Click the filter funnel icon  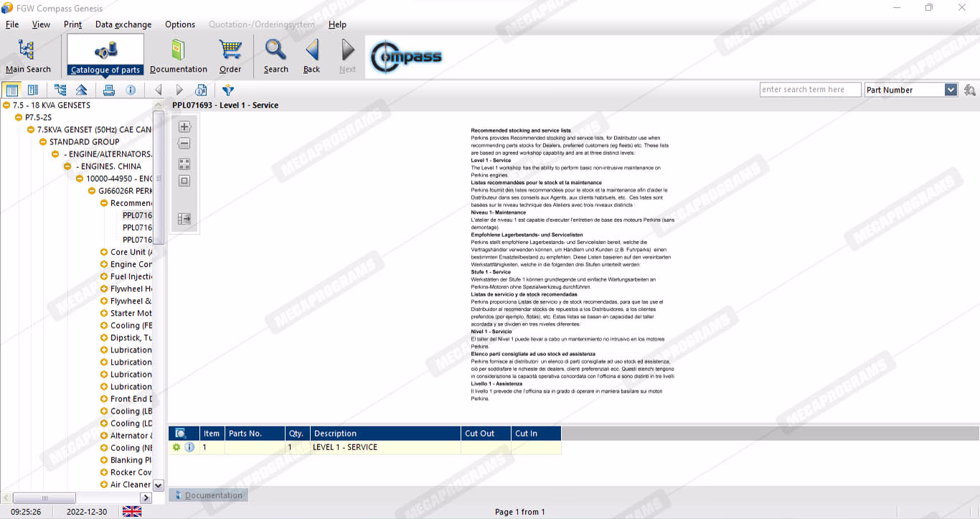tap(228, 90)
